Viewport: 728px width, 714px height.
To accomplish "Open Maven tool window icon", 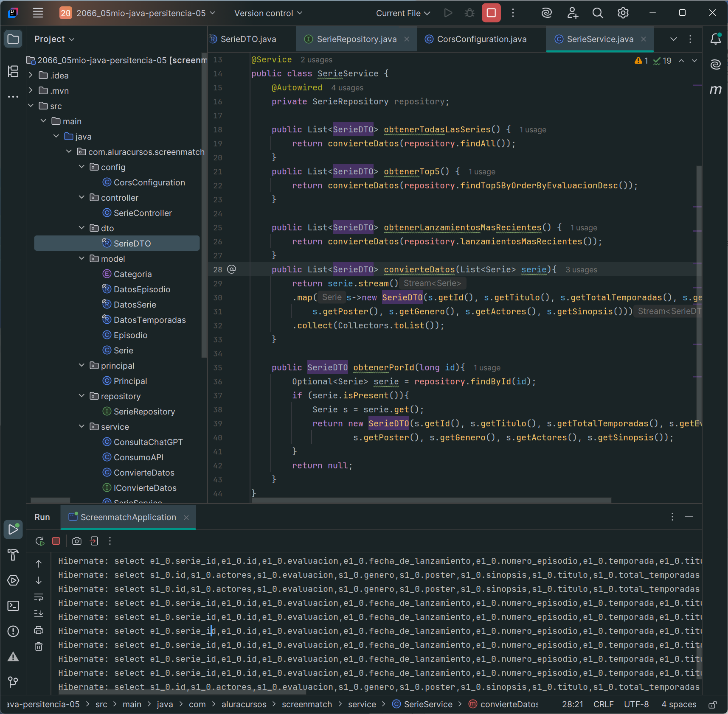I will coord(716,90).
